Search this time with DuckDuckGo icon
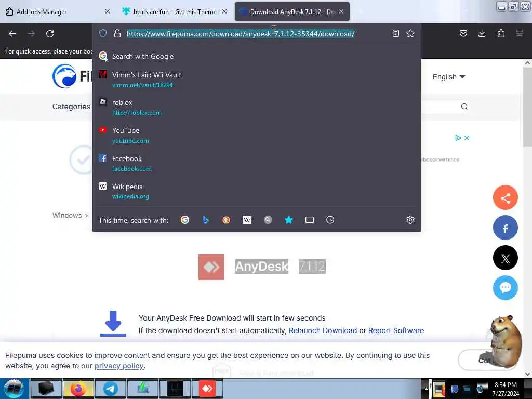The height and width of the screenshot is (399, 532). click(x=227, y=220)
